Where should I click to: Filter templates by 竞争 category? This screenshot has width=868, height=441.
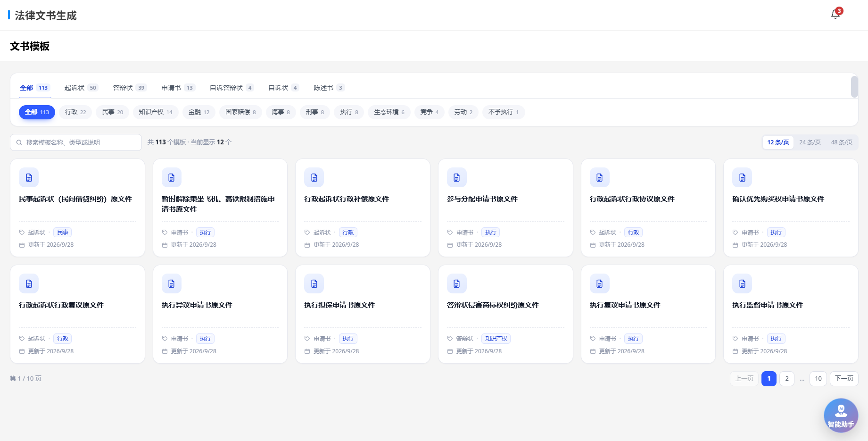(x=430, y=112)
